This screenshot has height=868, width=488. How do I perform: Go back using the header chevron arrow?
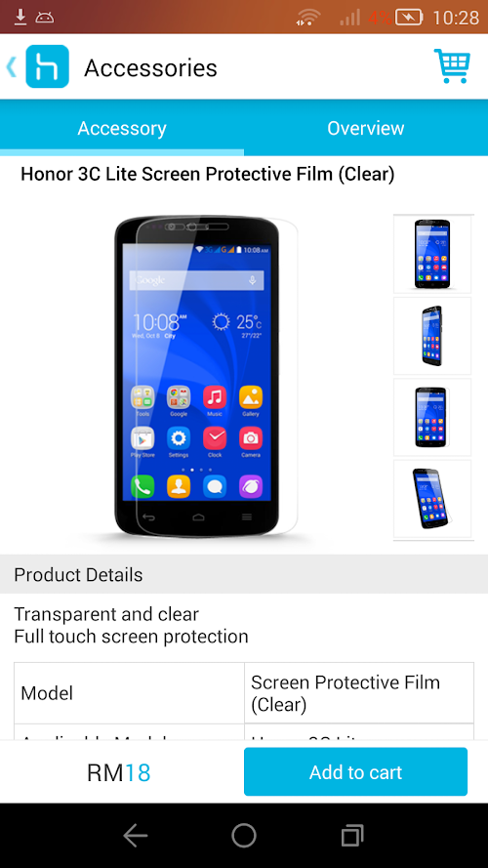[11, 67]
